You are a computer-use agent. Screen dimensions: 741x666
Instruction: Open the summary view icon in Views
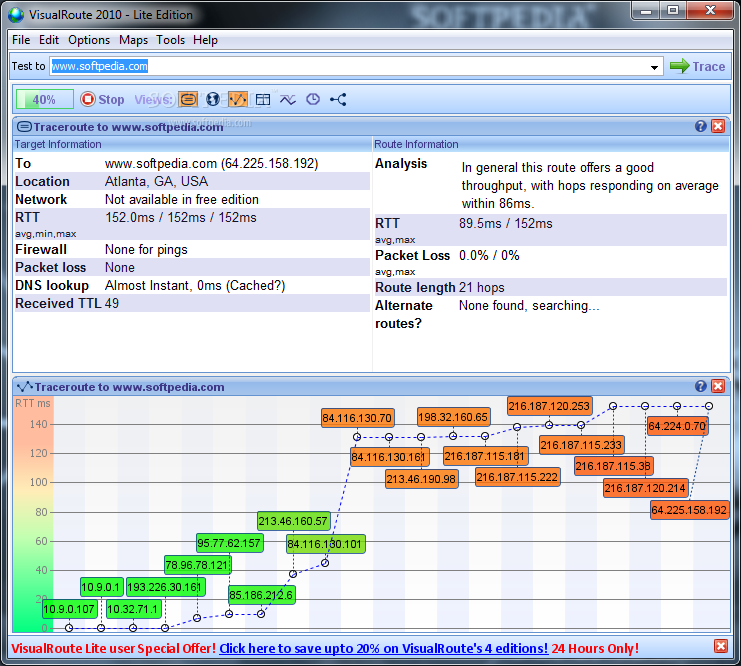point(188,100)
